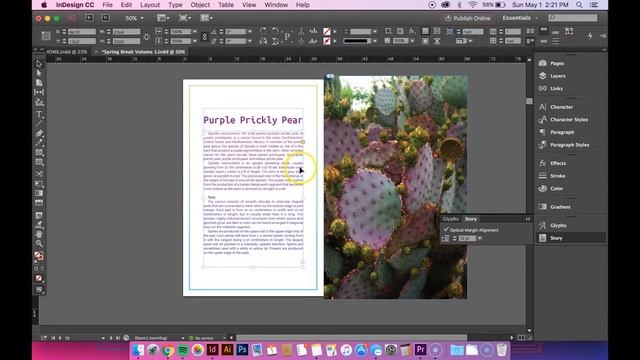Select the Pencil tool
640x360 pixels.
coord(39,143)
